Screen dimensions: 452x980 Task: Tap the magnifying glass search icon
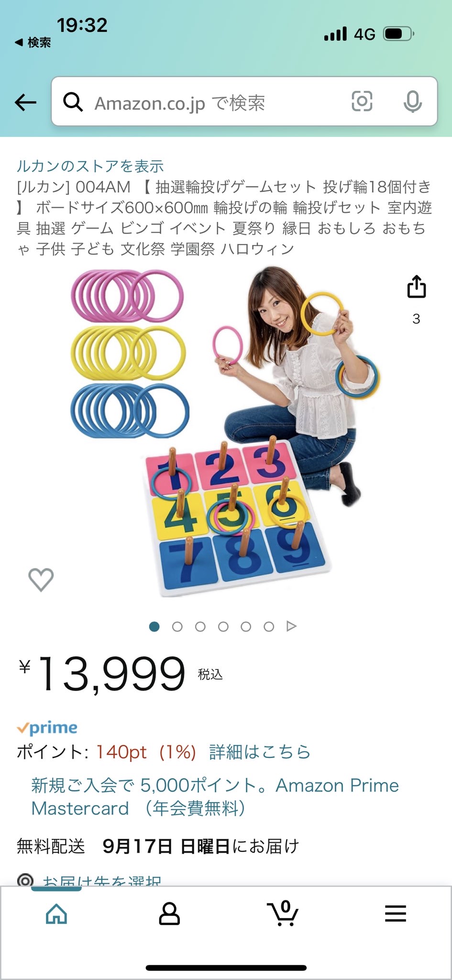click(73, 102)
